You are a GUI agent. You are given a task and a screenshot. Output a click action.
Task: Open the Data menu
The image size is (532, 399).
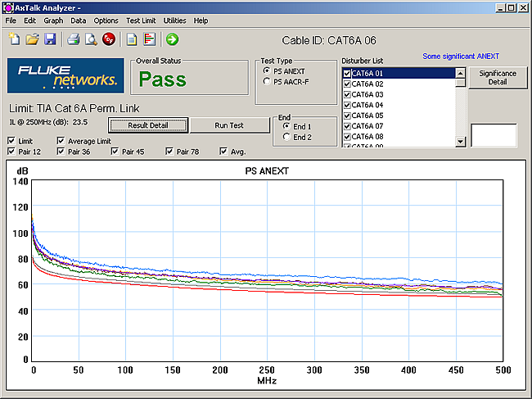78,20
